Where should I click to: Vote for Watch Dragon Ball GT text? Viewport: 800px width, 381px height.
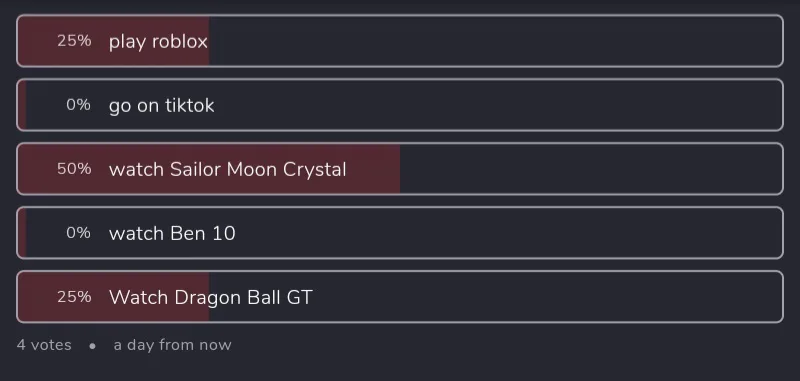210,297
